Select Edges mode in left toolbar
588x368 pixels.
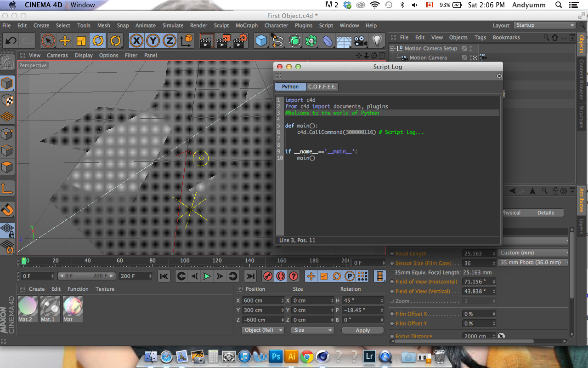[x=7, y=150]
